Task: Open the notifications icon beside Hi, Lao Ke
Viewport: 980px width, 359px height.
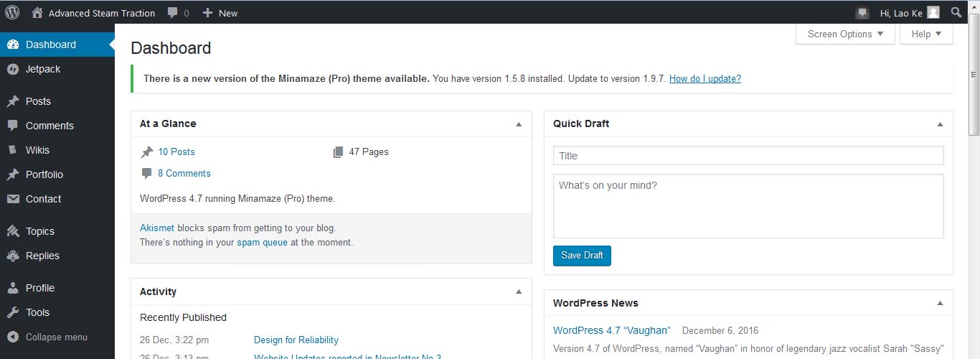Action: 862,13
